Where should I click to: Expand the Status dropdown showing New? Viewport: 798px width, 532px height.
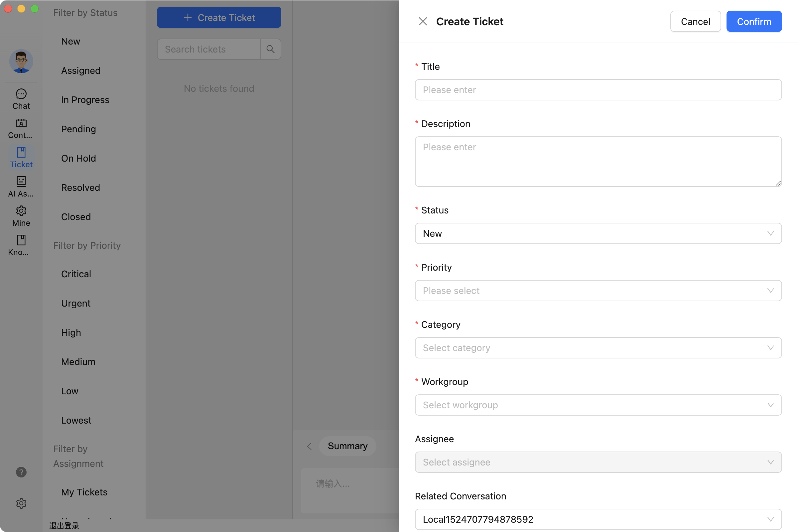[598, 233]
